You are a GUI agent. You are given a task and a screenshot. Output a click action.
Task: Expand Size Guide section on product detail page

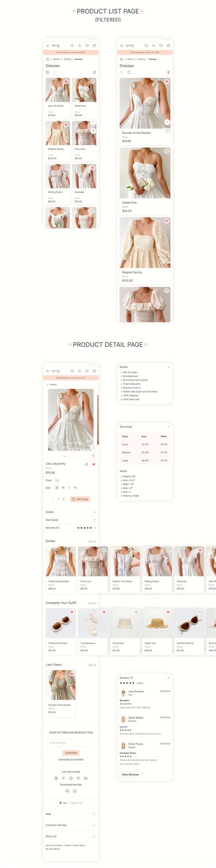point(71,520)
